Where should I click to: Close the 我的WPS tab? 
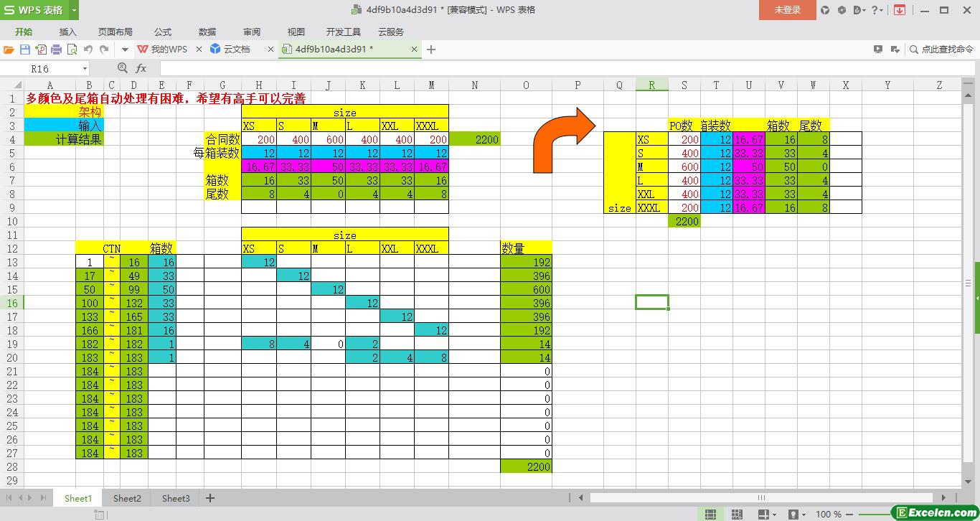[199, 50]
